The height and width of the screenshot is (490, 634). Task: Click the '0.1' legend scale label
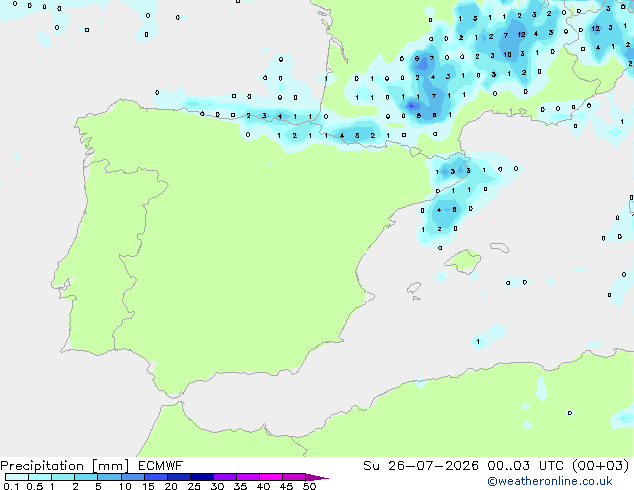tap(11, 486)
